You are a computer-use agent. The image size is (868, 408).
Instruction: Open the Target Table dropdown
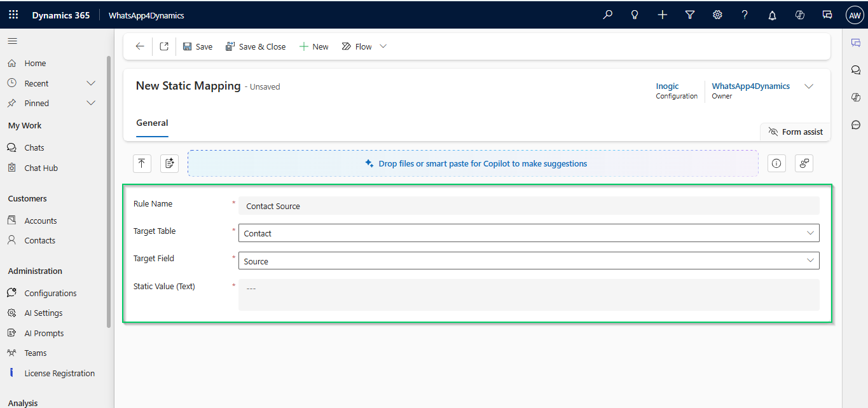(x=528, y=233)
